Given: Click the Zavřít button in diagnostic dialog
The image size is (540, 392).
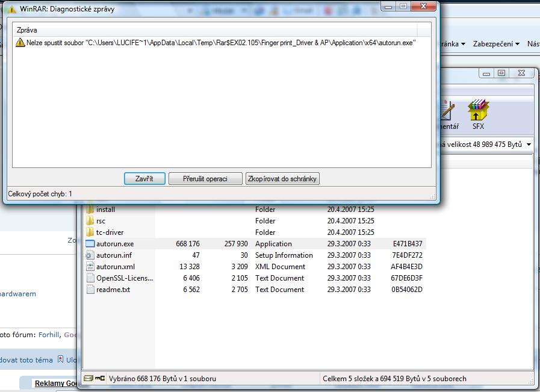Looking at the screenshot, I should point(144,179).
